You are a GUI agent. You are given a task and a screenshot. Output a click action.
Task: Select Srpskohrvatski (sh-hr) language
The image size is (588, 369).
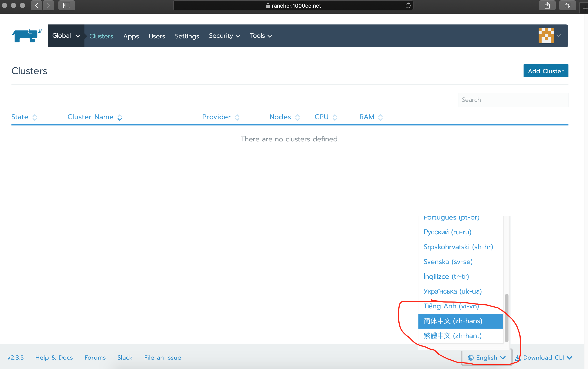(460, 247)
